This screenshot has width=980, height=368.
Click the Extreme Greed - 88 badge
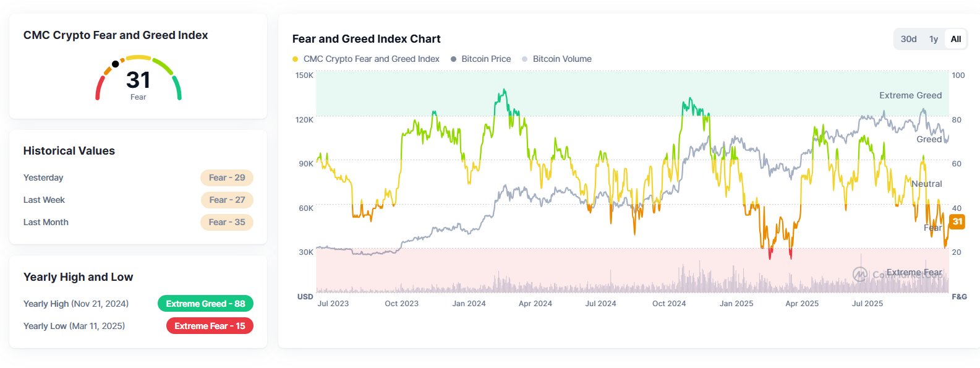205,304
